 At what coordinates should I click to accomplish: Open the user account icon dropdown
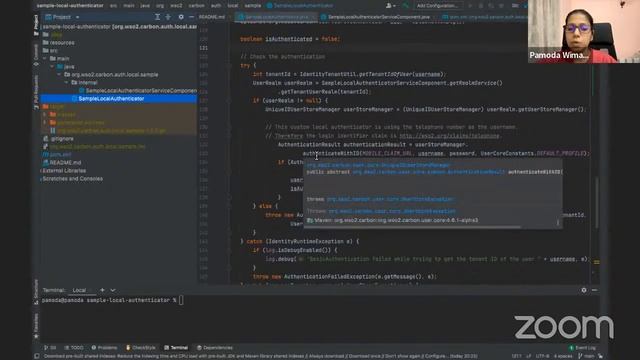[x=390, y=6]
